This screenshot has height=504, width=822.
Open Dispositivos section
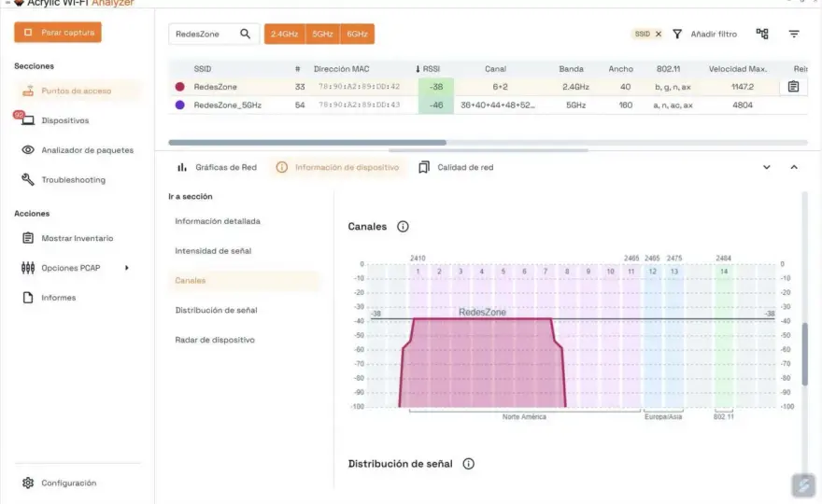tap(65, 120)
